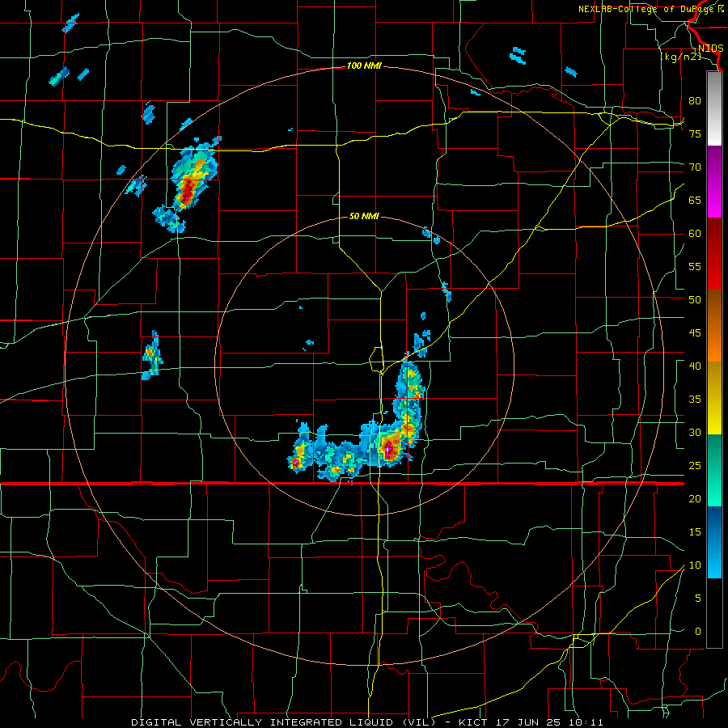
Task: Click the small storm cell with orange core in west
Action: pos(152,356)
